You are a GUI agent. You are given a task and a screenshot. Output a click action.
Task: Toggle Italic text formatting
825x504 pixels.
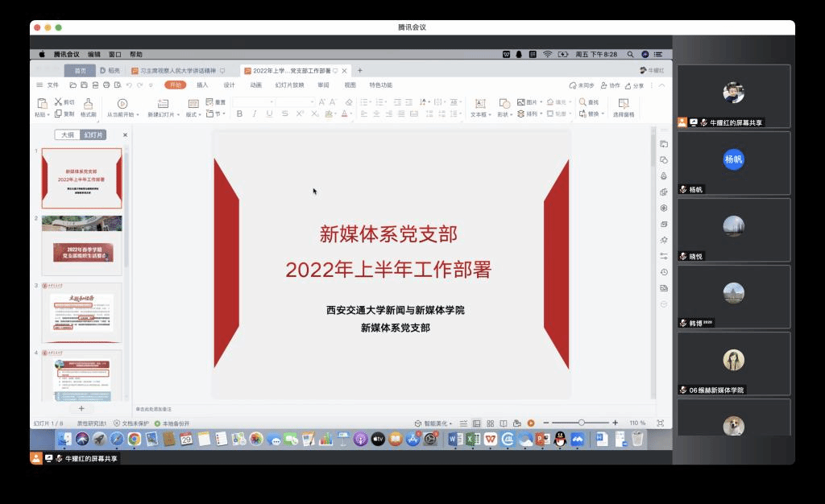click(254, 114)
